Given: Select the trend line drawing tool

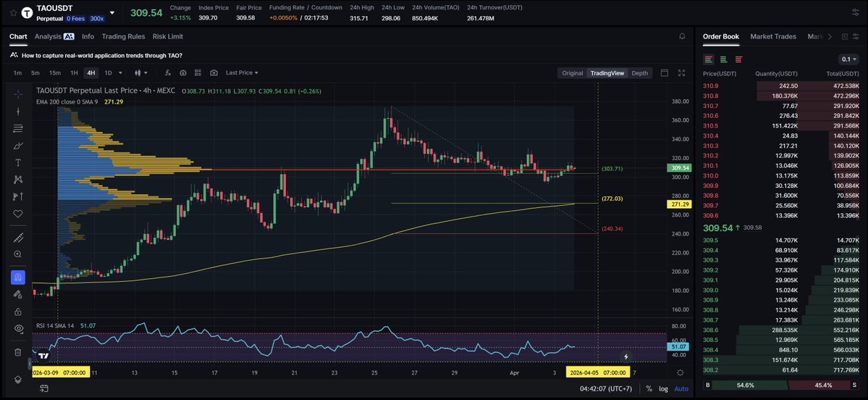Looking at the screenshot, I should [x=17, y=112].
